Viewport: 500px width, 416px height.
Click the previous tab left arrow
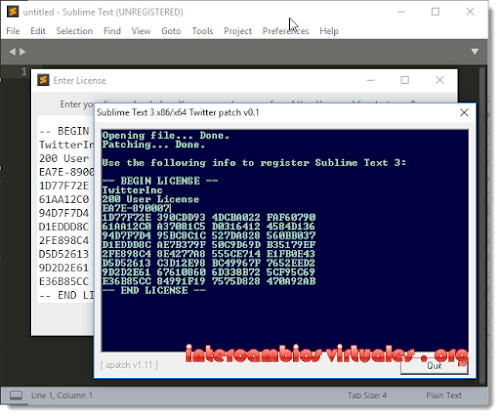click(x=12, y=52)
